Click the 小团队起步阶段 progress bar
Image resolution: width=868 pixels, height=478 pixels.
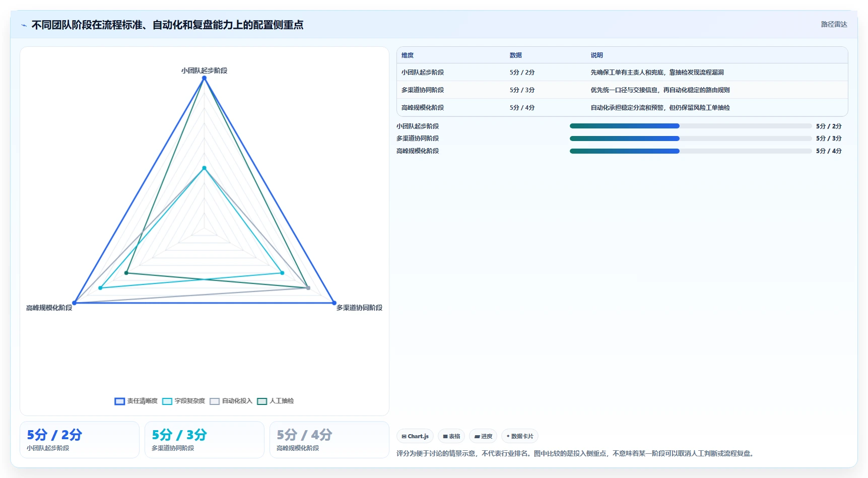pyautogui.click(x=690, y=126)
